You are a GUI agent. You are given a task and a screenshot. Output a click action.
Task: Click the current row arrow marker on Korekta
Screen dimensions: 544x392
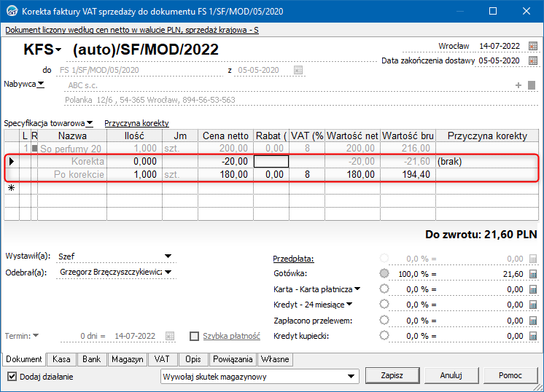coord(12,162)
